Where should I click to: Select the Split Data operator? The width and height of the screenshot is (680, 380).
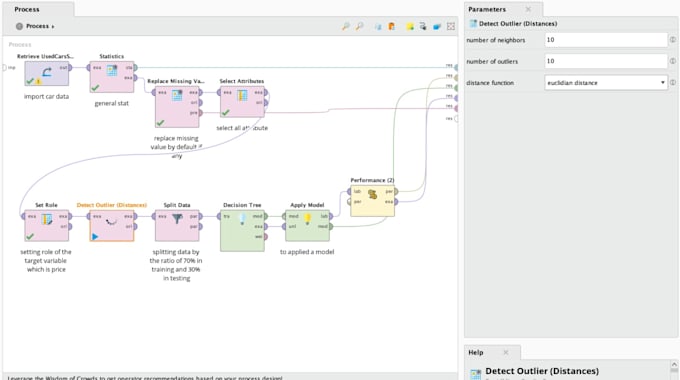point(177,226)
